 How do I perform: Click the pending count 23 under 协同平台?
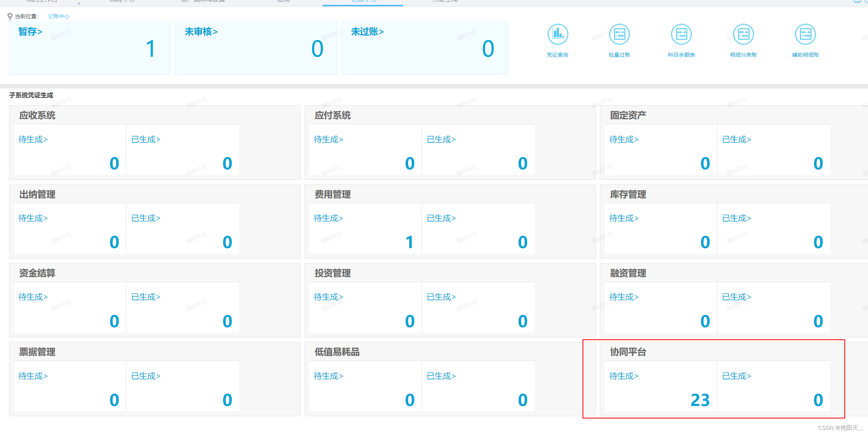[x=700, y=400]
